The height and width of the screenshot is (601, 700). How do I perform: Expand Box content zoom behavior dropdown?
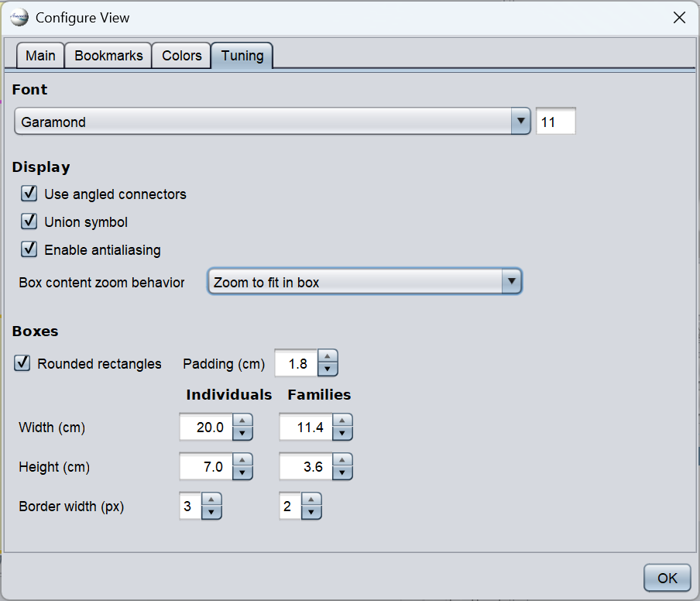pyautogui.click(x=511, y=282)
